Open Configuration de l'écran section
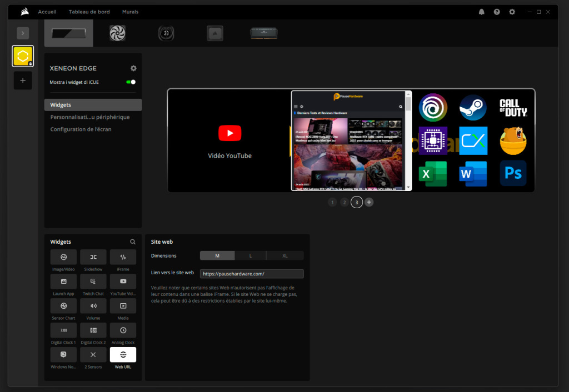 81,129
